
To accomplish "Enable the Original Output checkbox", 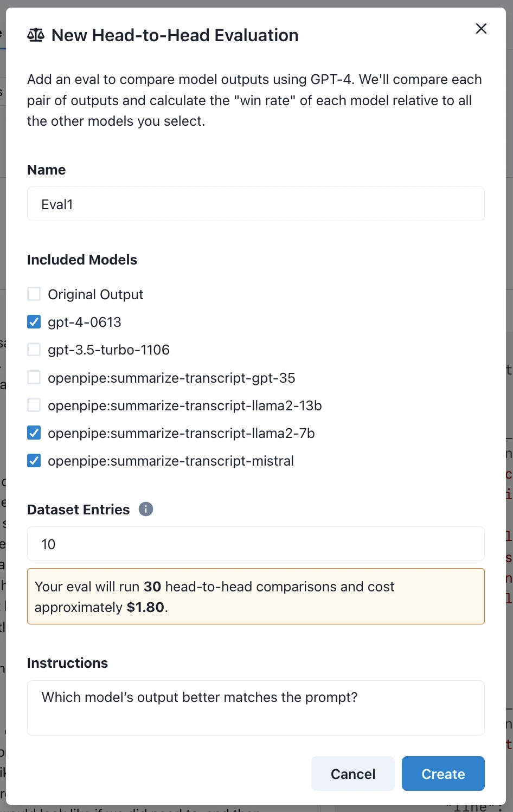I will (34, 294).
